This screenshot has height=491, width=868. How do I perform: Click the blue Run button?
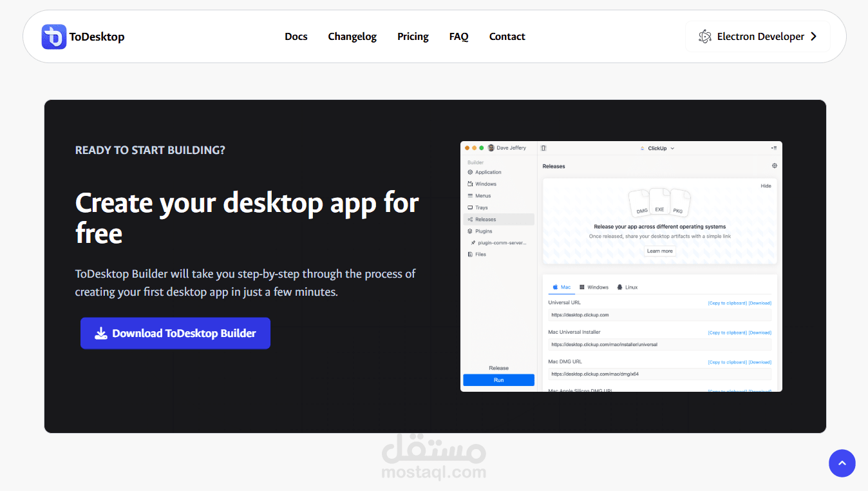499,380
